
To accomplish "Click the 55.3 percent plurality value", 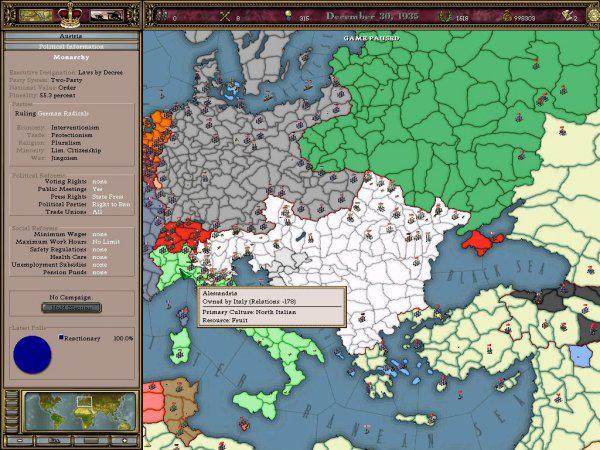I will coord(57,95).
